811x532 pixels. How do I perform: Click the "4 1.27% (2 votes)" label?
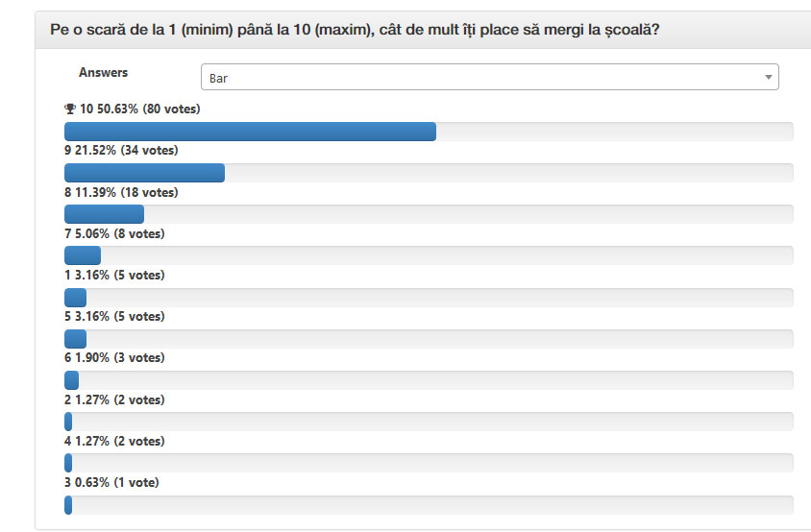coord(114,441)
